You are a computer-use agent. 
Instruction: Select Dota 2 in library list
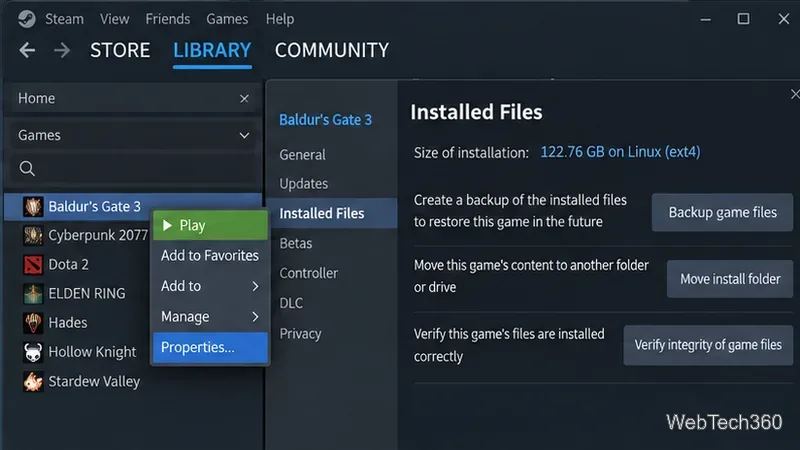click(68, 265)
